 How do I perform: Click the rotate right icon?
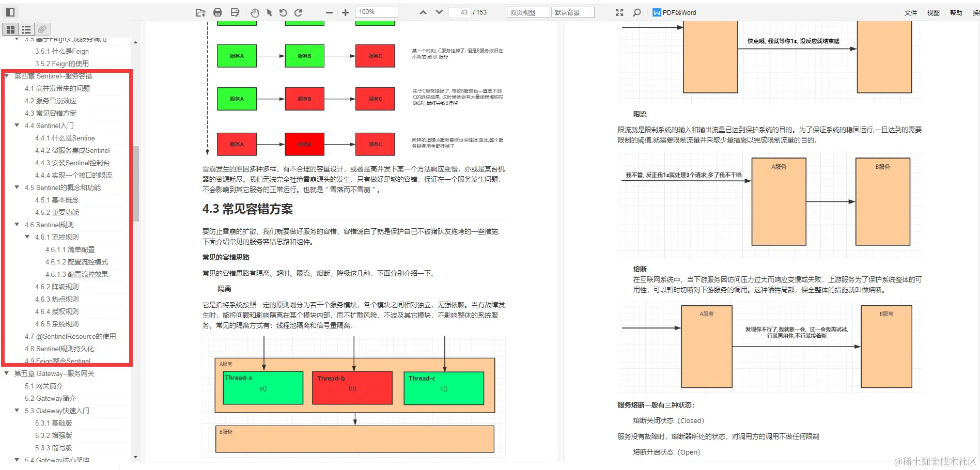point(298,12)
